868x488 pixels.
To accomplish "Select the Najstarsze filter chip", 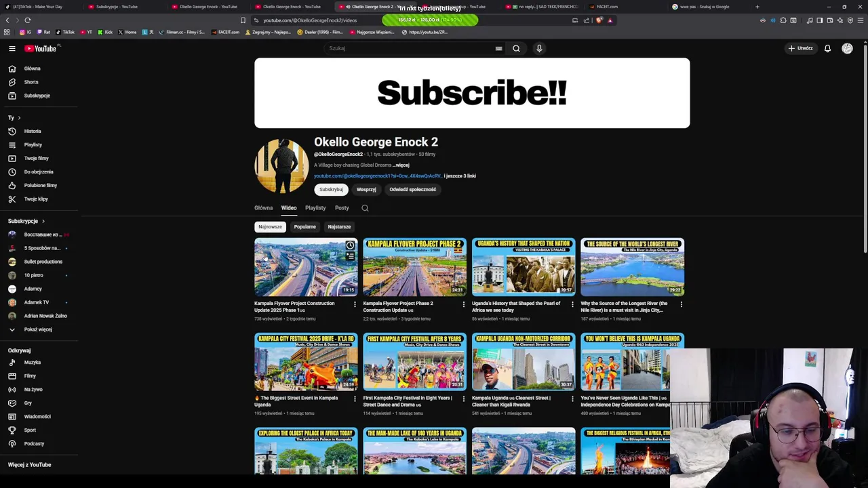I will pyautogui.click(x=339, y=227).
